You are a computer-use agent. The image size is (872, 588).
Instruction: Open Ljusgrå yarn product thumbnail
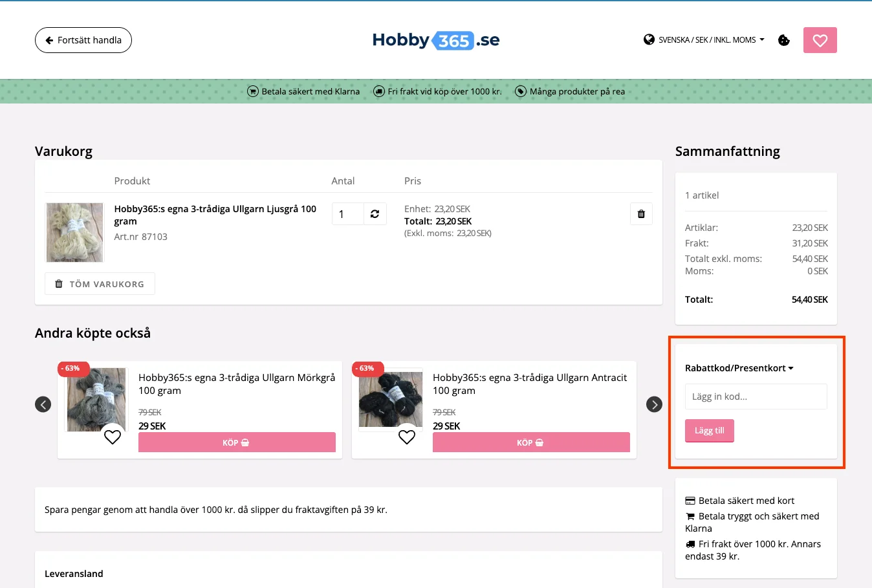pos(74,232)
